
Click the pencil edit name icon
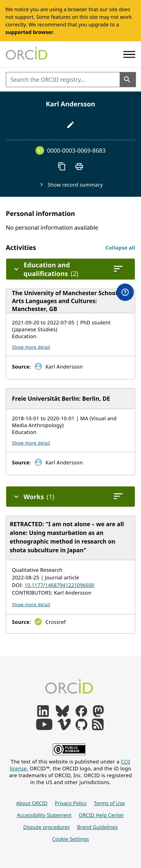point(70,125)
